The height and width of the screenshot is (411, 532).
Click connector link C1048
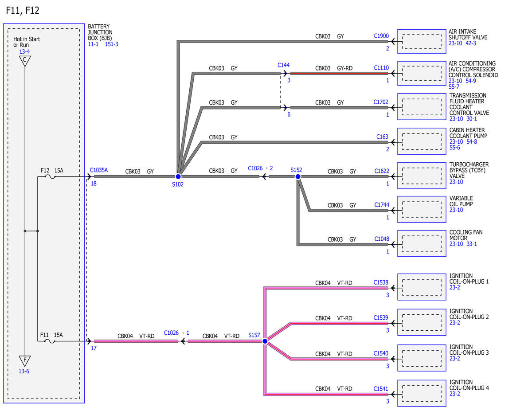point(381,239)
